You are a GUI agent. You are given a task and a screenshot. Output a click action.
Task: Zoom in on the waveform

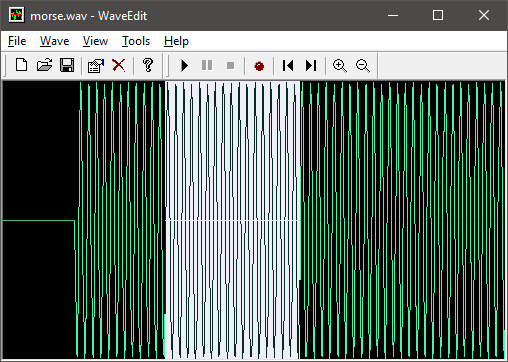[340, 65]
